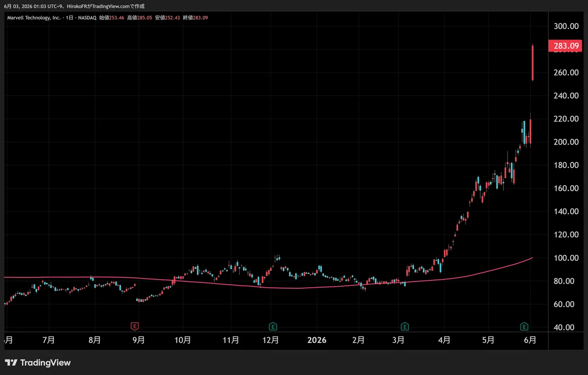Click the 8月 label on time axis

[95, 340]
